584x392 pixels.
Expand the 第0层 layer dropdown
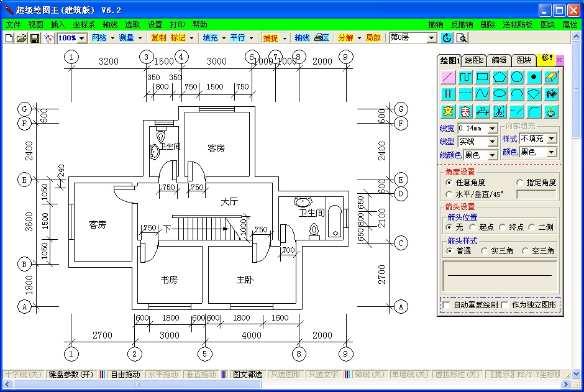point(432,37)
